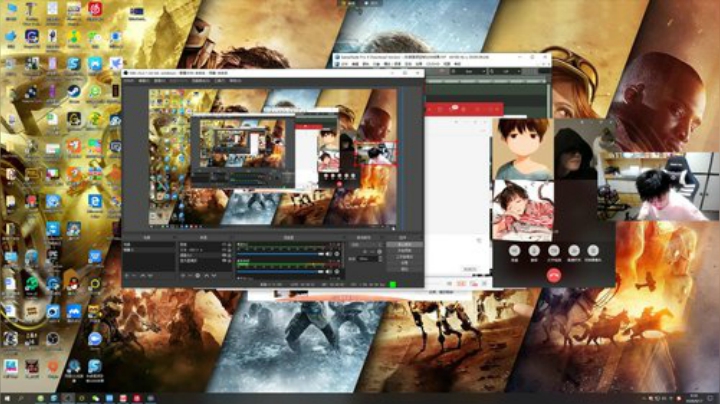Open the OBS 文件 (File) menu
The width and height of the screenshot is (720, 404).
[129, 81]
